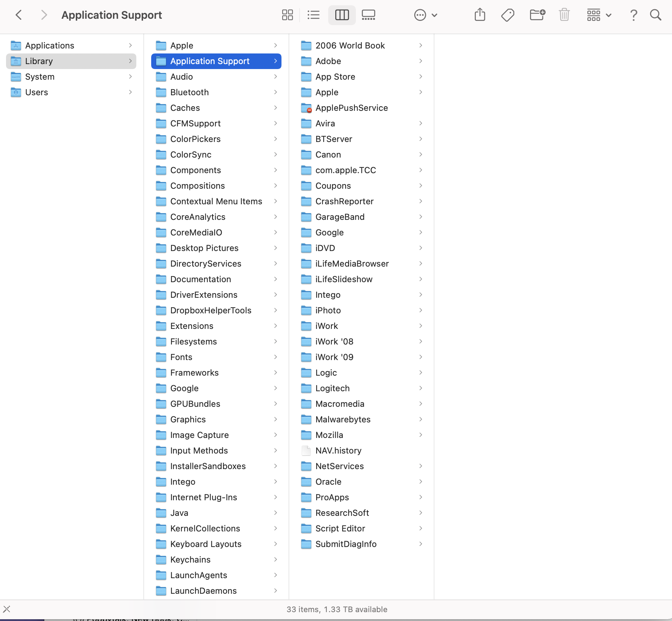Select the Keychains folder
Image resolution: width=672 pixels, height=621 pixels.
216,559
